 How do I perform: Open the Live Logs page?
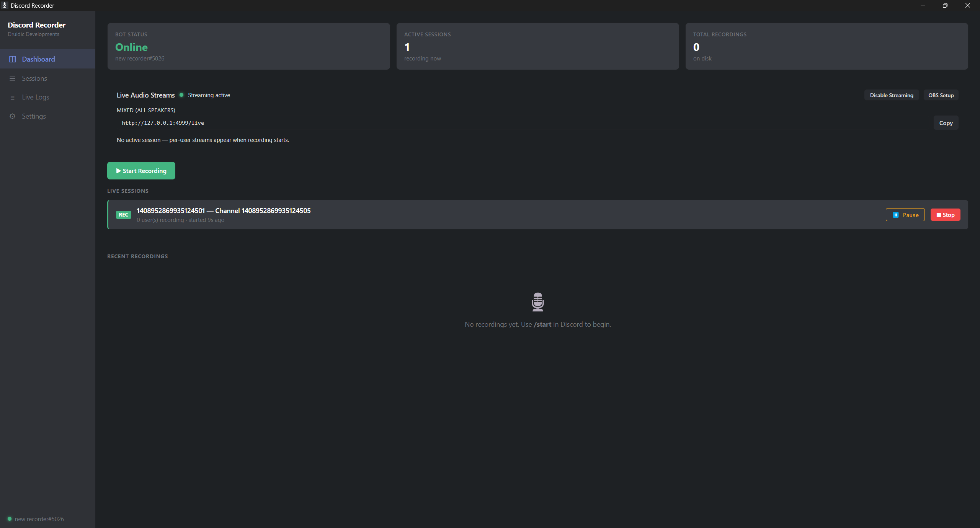[x=35, y=97]
